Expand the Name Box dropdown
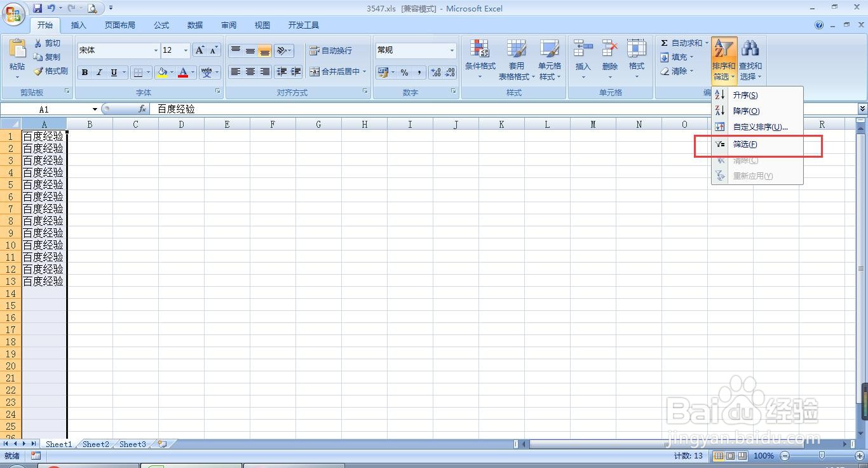Image resolution: width=868 pixels, height=468 pixels. [95, 109]
